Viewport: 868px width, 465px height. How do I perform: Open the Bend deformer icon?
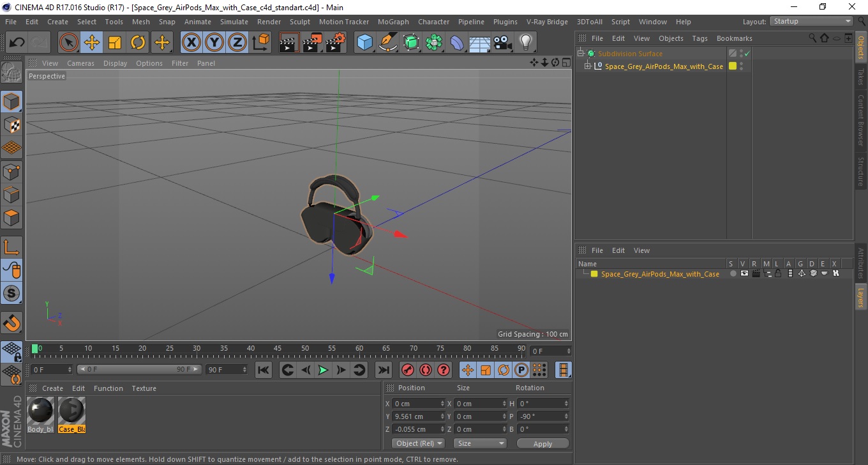tap(457, 43)
